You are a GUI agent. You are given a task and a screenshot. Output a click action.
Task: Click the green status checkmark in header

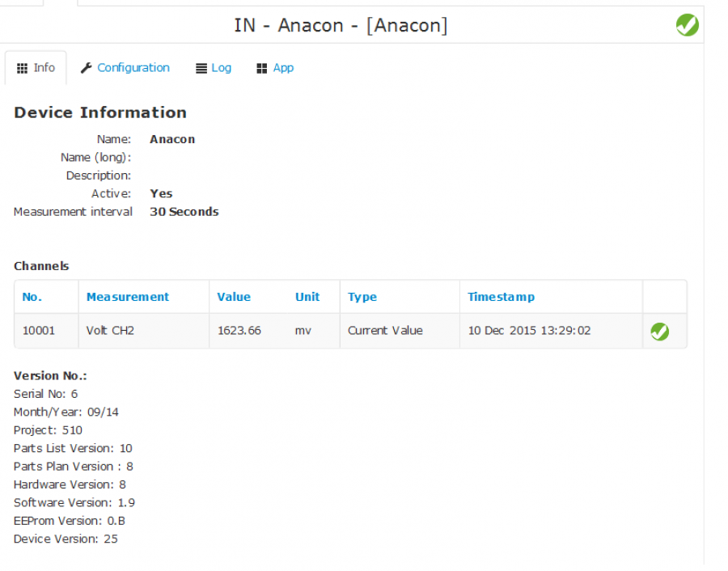[x=687, y=24]
